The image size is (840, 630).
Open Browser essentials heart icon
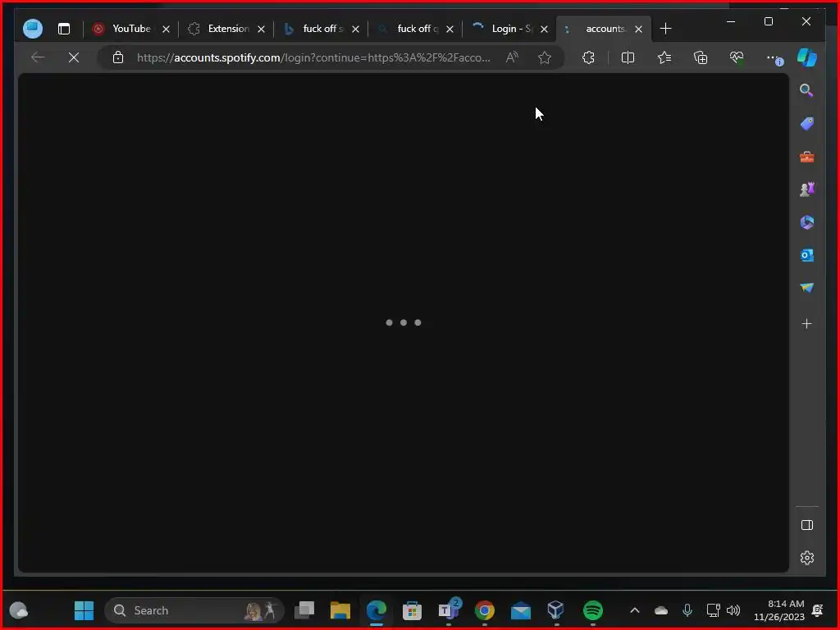coord(737,57)
